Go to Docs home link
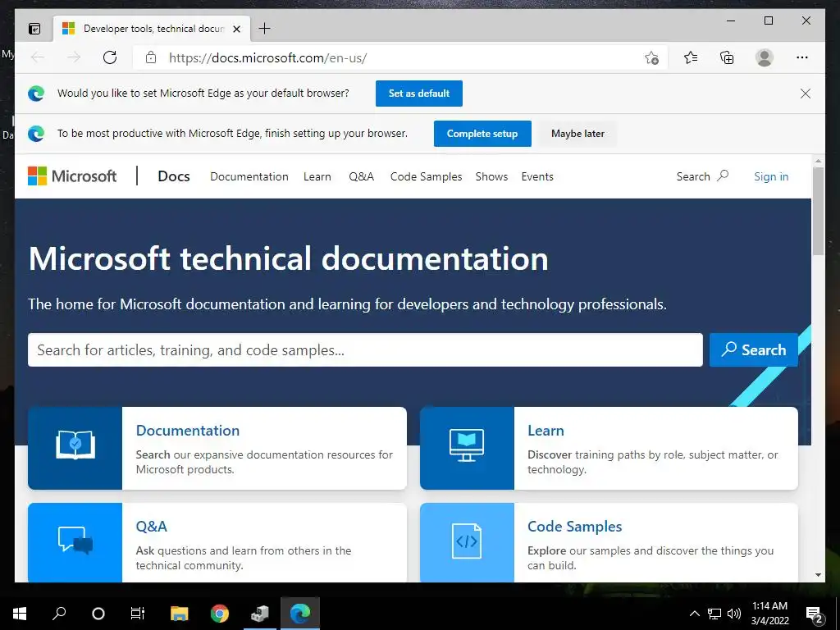Viewport: 840px width, 630px height. (x=174, y=176)
